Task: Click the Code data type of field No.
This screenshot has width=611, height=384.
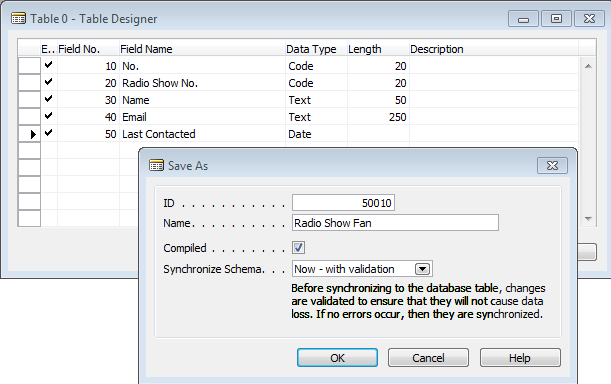Action: point(316,66)
